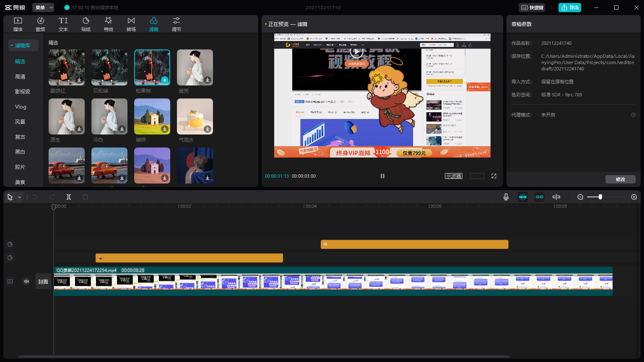Open the 媒体 media tab
Screen dimensions: 644x362
pyautogui.click(x=18, y=24)
